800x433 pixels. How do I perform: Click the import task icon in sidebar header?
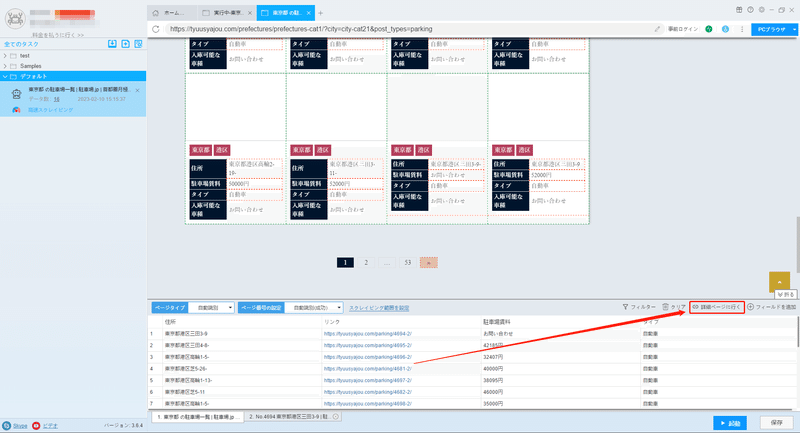pyautogui.click(x=112, y=44)
